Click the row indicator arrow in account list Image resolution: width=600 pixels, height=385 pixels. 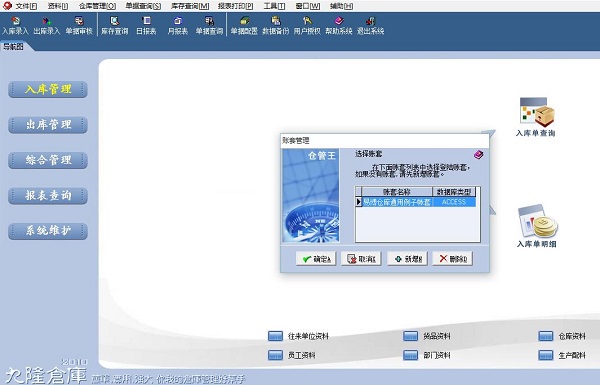(x=359, y=202)
